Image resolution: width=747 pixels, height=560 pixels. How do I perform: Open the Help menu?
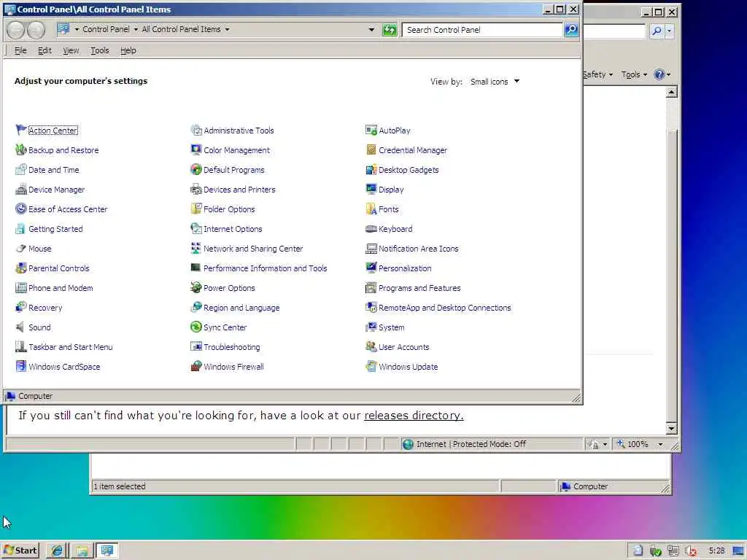(x=128, y=50)
